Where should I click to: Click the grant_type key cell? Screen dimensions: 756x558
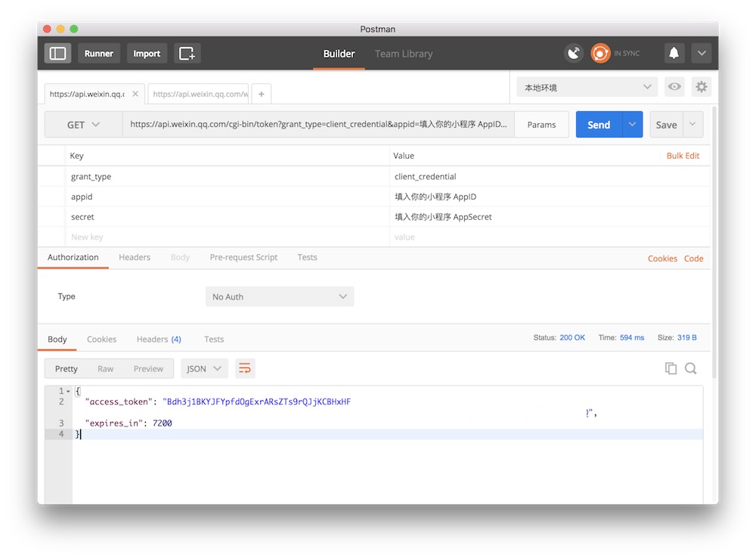click(228, 176)
